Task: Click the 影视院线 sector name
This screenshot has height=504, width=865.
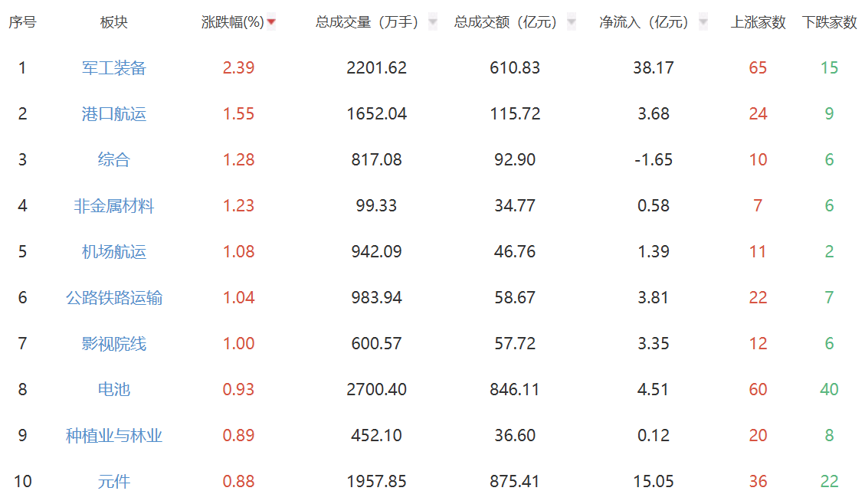Action: (114, 344)
